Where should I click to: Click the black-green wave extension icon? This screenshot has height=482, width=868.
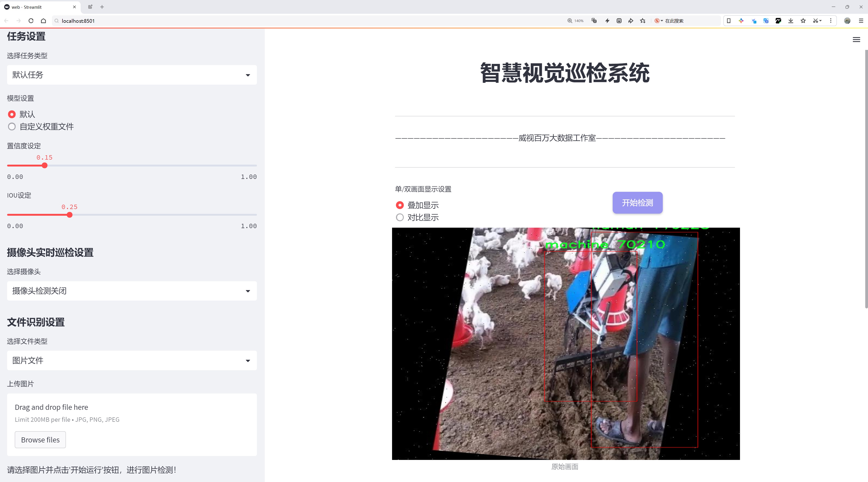(x=778, y=20)
